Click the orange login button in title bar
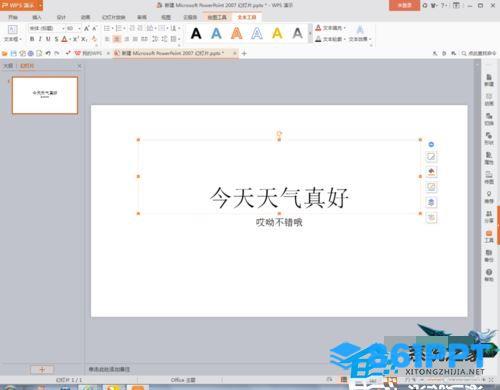This screenshot has height=390, width=500. click(404, 5)
